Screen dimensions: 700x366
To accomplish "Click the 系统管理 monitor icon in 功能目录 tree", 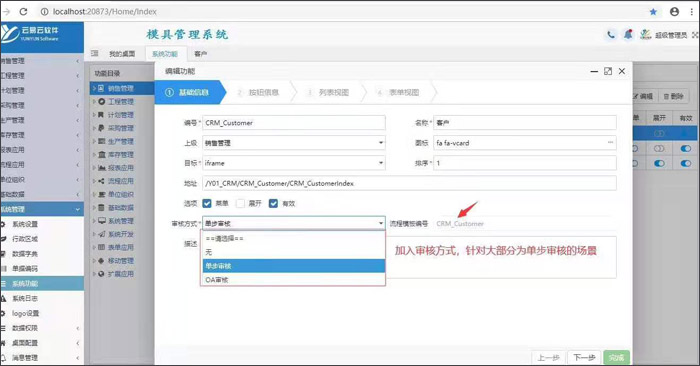I will click(101, 221).
